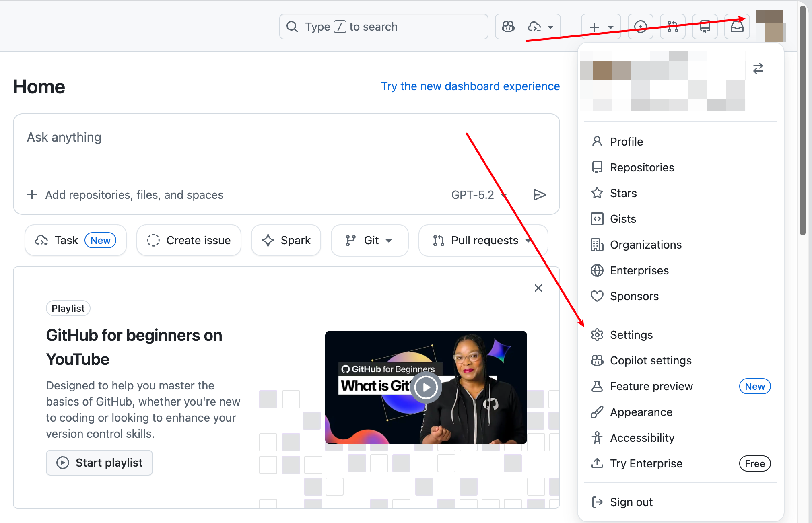
Task: Open the Pull requests icon in header
Action: point(672,27)
